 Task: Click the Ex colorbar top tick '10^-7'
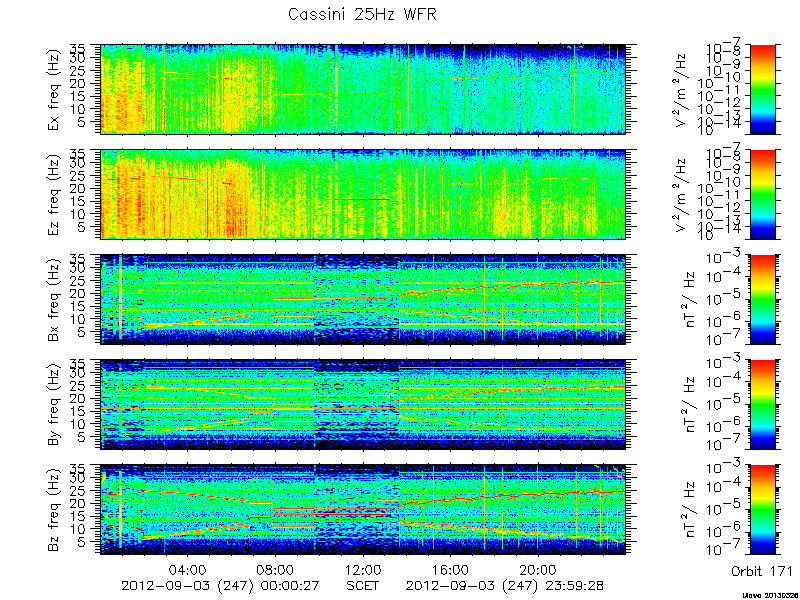click(x=724, y=48)
